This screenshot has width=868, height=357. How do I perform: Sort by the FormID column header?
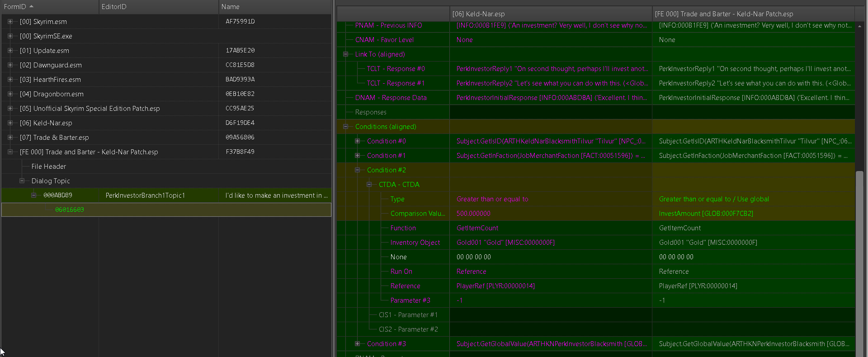pos(50,7)
